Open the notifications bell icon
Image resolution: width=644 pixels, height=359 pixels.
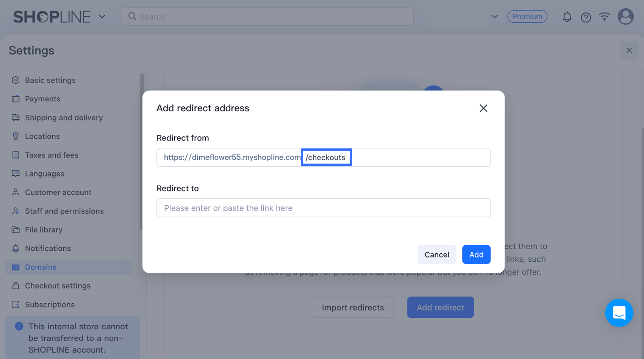[x=567, y=17]
